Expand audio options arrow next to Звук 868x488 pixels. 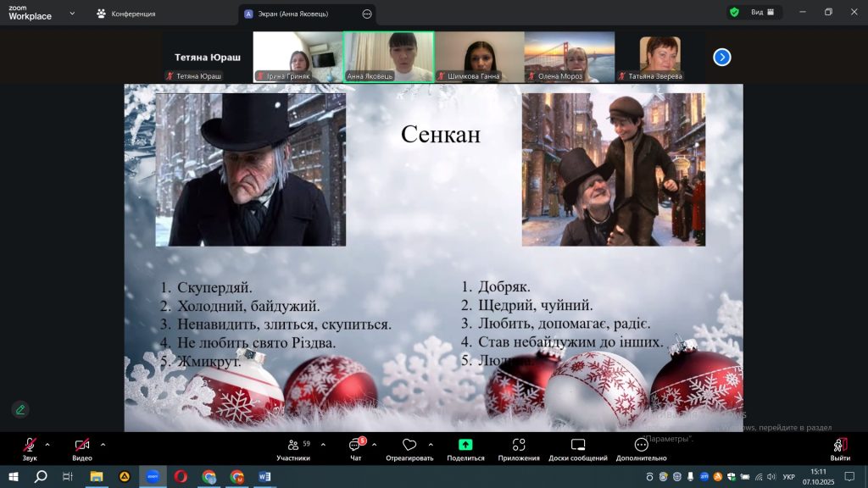pyautogui.click(x=47, y=444)
